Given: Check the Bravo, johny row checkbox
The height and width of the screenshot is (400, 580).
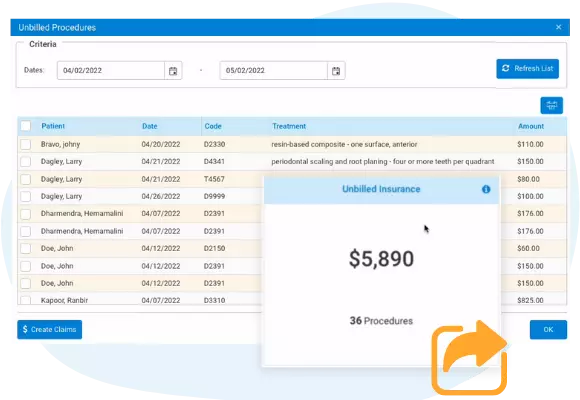Looking at the screenshot, I should click(26, 144).
